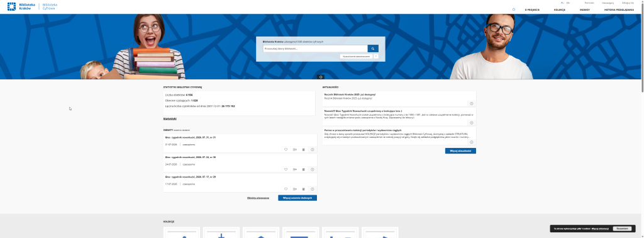Viewport: 644px width, 238px height.
Task: Click the Więcej ostatnio dodanych button
Action: point(297,198)
